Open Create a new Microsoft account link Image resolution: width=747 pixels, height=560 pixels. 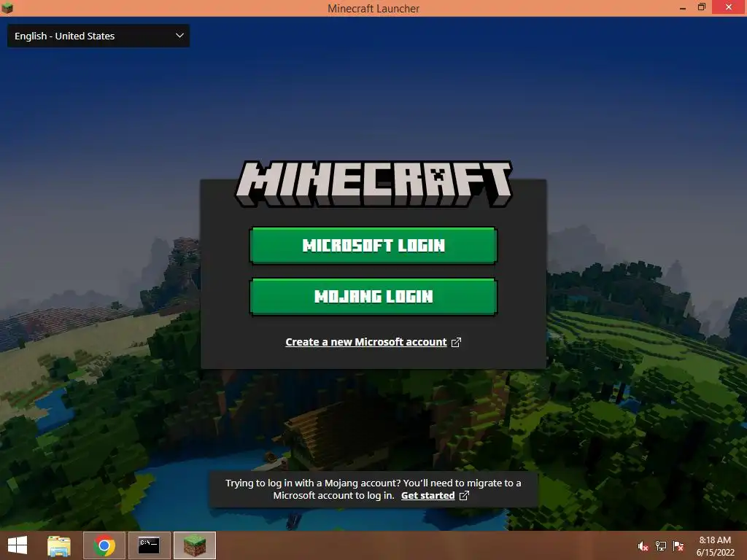[x=366, y=342]
